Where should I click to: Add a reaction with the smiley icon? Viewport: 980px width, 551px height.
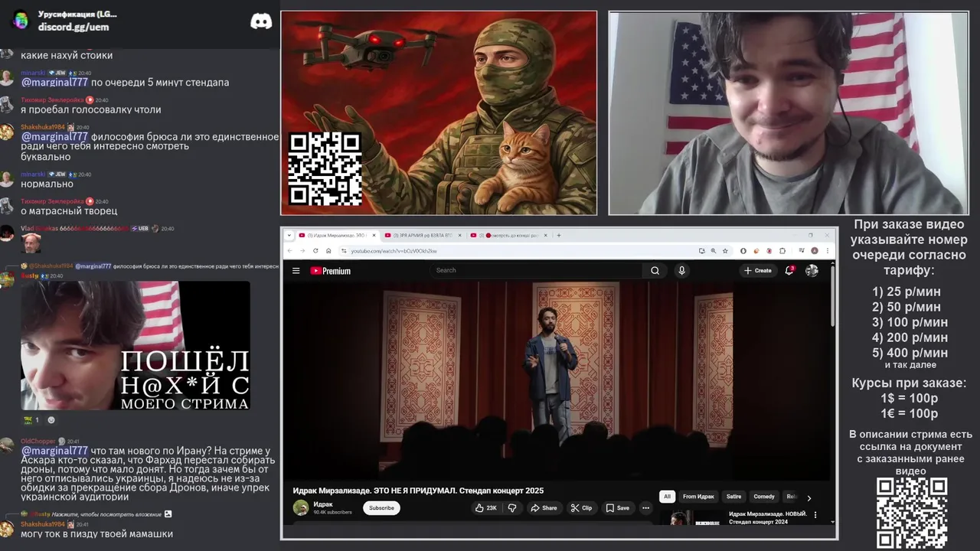51,419
